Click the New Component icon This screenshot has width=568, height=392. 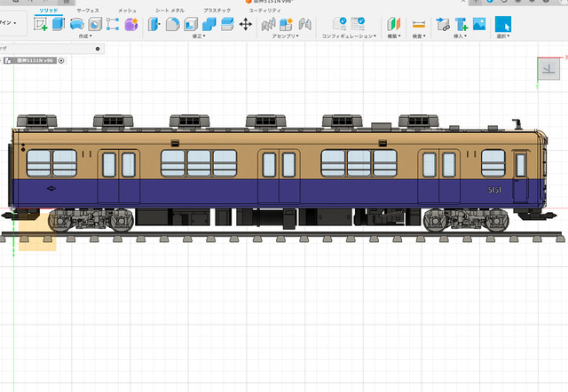pos(286,24)
